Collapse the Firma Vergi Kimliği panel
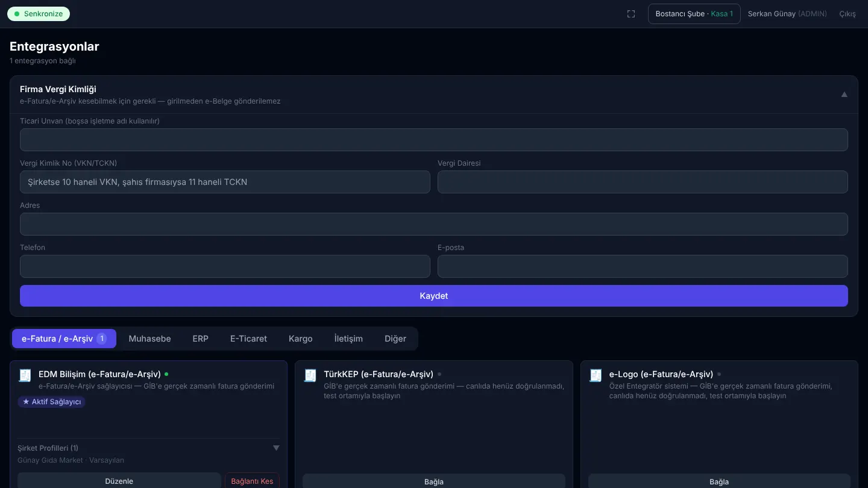Viewport: 868px width, 488px height. tap(844, 95)
